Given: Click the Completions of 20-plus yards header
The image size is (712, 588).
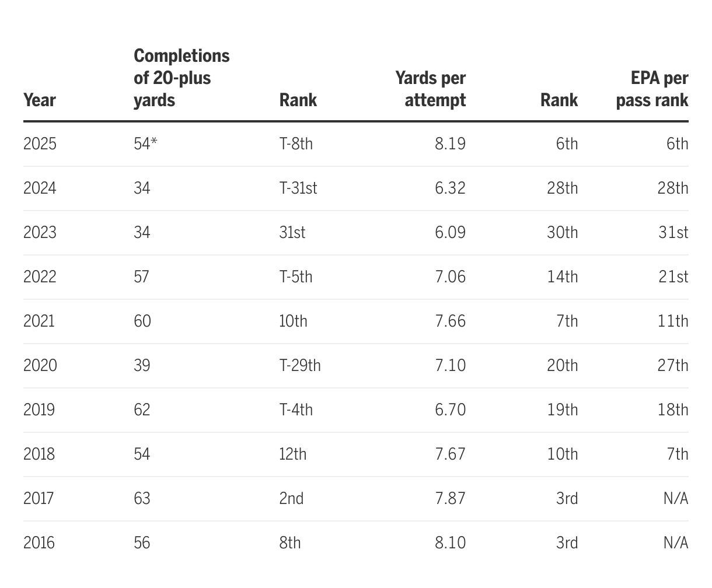Looking at the screenshot, I should click(182, 78).
